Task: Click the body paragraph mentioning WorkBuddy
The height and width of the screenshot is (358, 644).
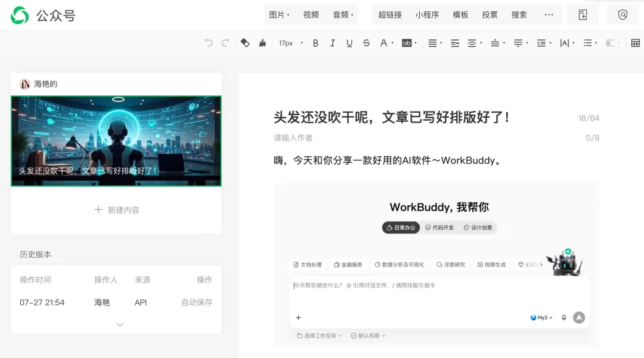Action: click(389, 161)
